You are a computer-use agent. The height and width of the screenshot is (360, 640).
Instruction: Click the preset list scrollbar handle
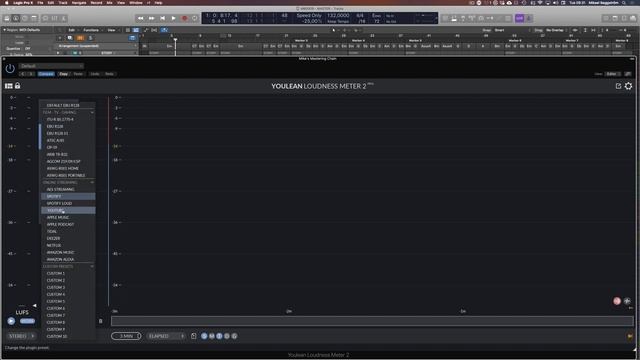tap(40, 136)
